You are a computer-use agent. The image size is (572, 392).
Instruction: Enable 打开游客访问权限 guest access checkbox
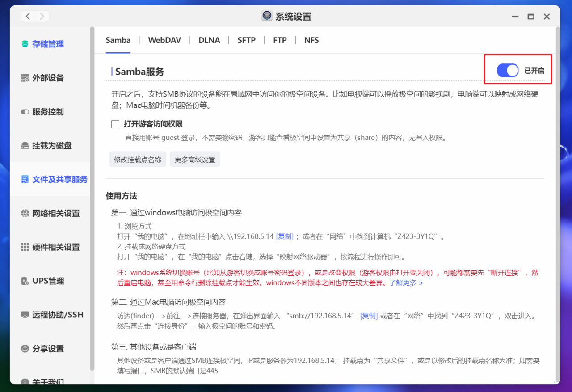(x=115, y=124)
